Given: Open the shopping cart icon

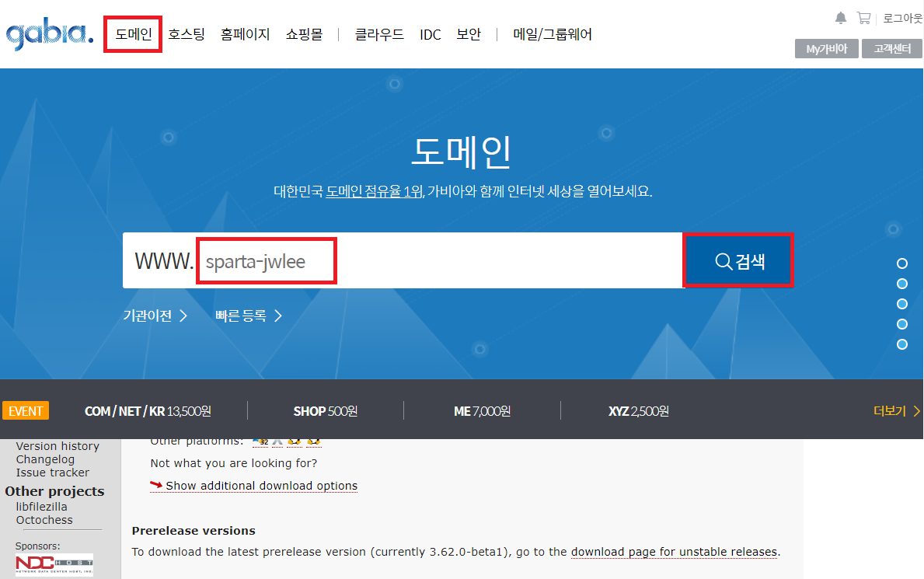Looking at the screenshot, I should (863, 19).
